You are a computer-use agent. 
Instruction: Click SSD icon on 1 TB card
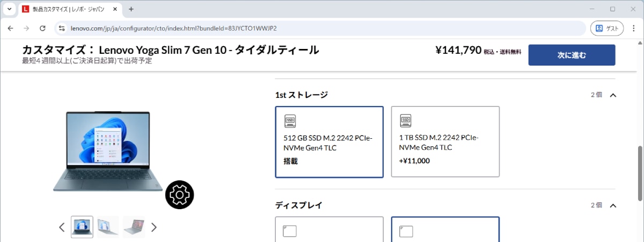click(406, 120)
